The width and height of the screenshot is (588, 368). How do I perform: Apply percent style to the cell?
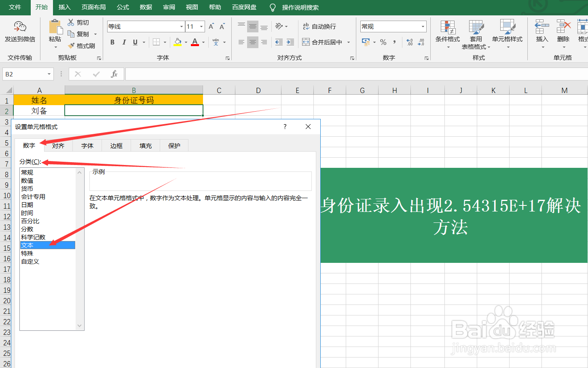pyautogui.click(x=383, y=42)
